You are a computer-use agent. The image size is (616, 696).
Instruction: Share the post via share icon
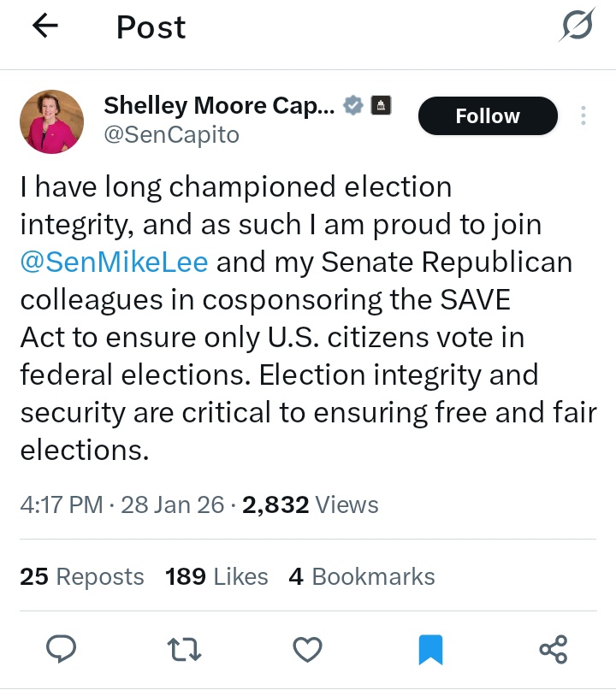click(x=554, y=650)
